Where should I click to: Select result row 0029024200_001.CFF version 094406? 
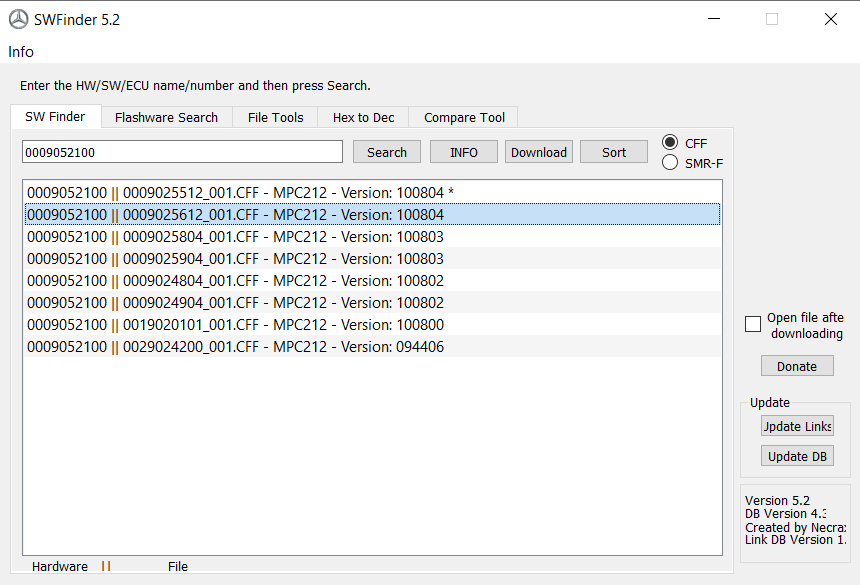click(372, 346)
